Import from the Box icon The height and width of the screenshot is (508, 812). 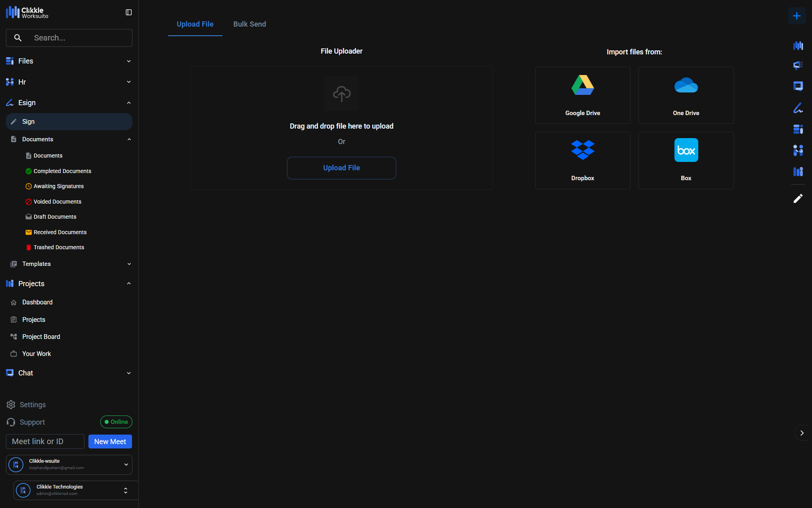[x=686, y=150]
